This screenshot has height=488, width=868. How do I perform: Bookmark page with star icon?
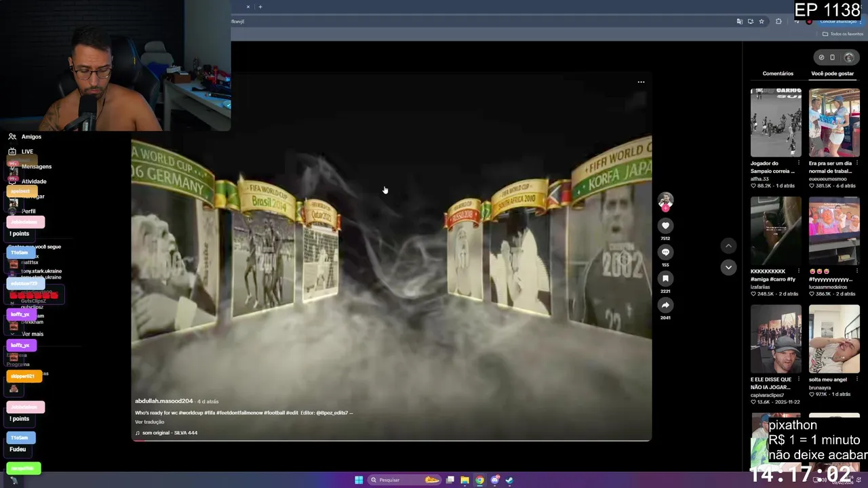click(x=762, y=22)
